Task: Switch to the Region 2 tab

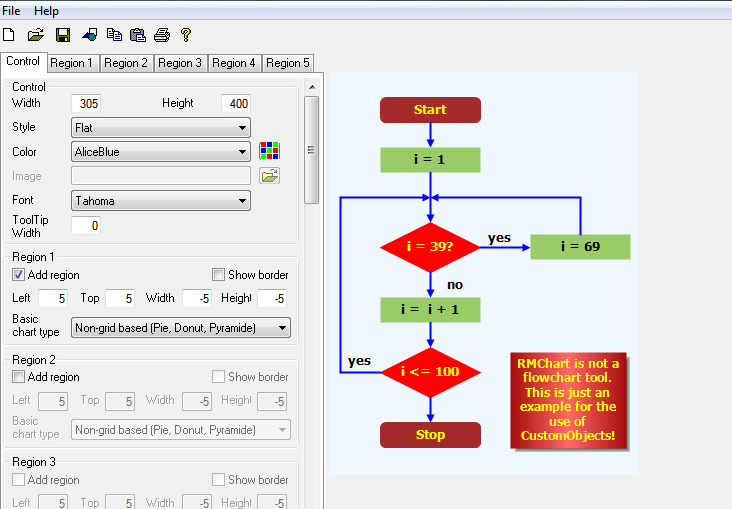Action: pos(126,63)
